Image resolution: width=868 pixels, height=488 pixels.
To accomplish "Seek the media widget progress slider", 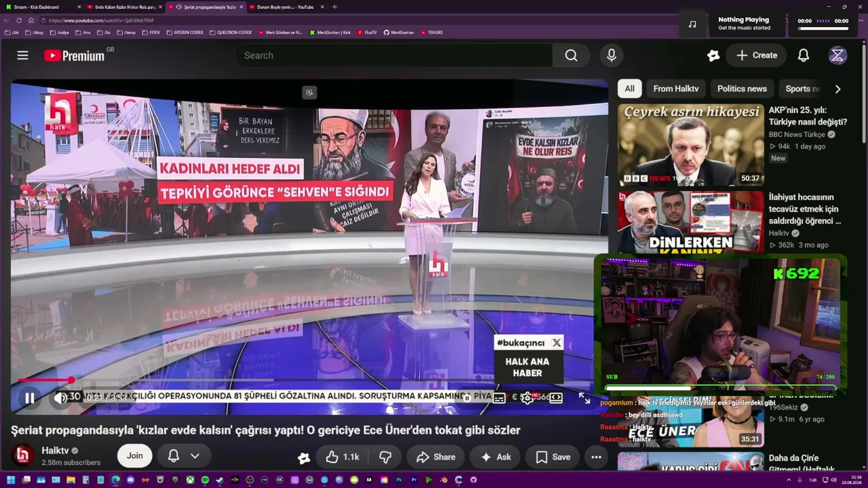I will (823, 28).
